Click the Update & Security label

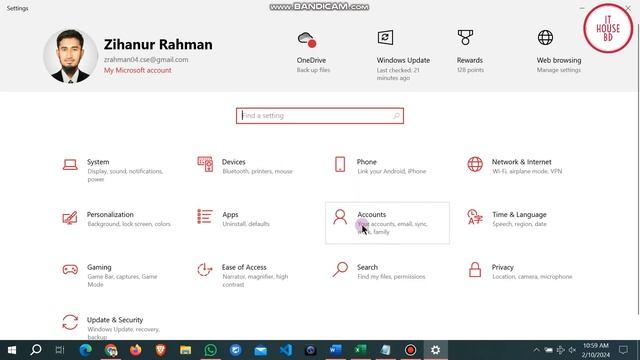(x=115, y=320)
